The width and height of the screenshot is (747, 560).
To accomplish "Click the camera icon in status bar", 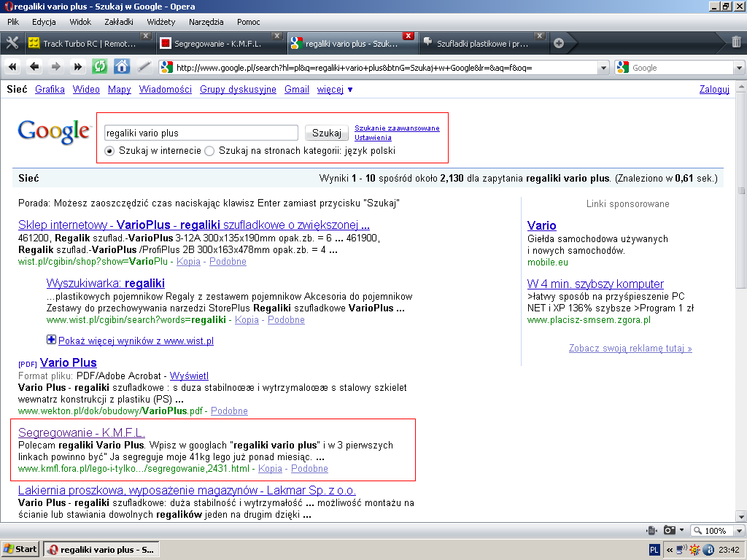I will point(670,530).
